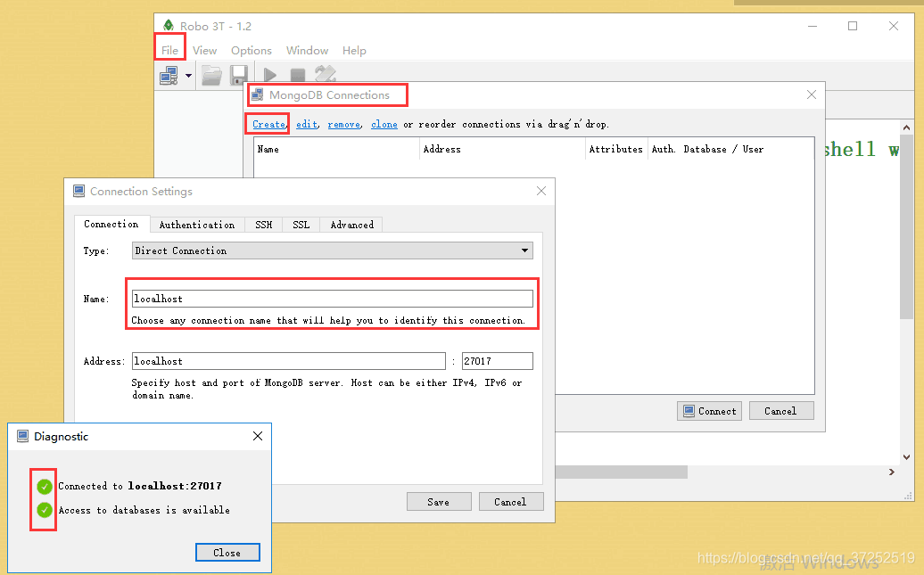Click the clone connection link

click(x=384, y=124)
